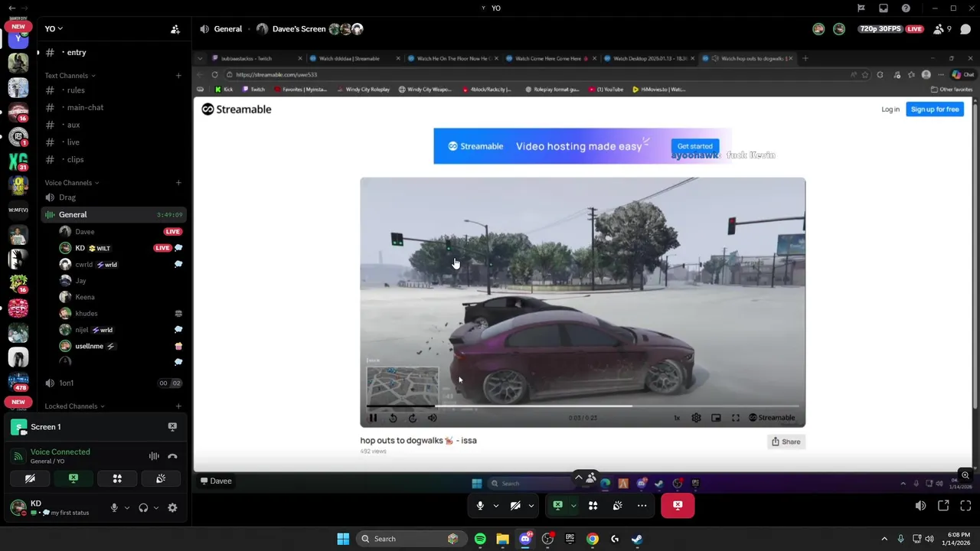Click Log in on the shared Streamable page

click(890, 109)
